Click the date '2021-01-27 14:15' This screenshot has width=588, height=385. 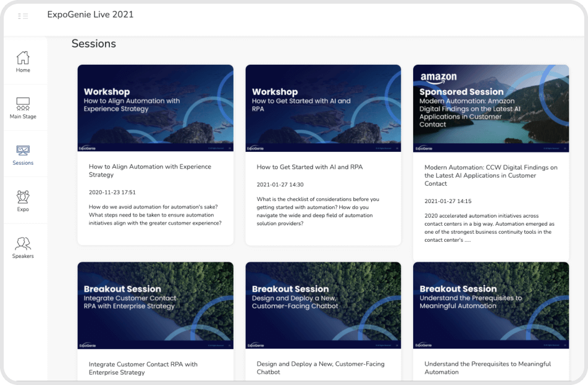(448, 201)
